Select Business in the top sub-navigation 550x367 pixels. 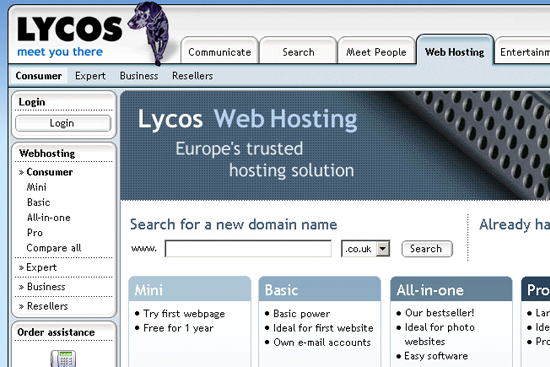pyautogui.click(x=139, y=76)
